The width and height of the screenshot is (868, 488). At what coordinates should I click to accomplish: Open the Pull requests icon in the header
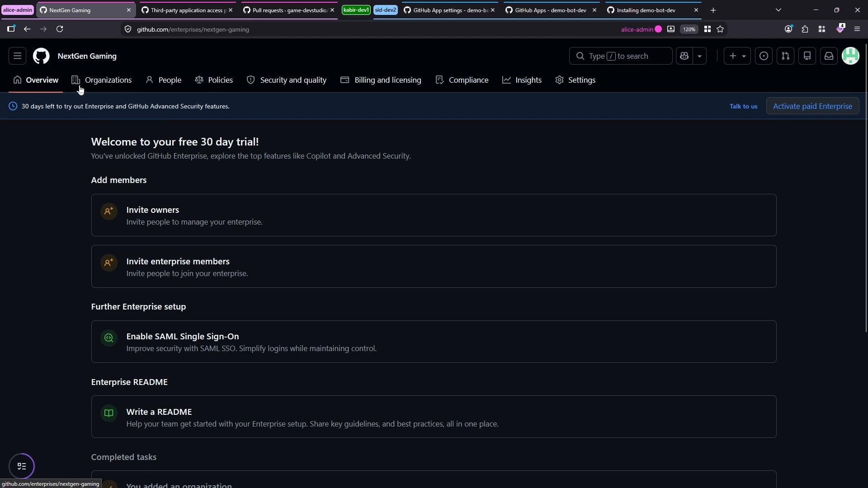[x=785, y=56]
